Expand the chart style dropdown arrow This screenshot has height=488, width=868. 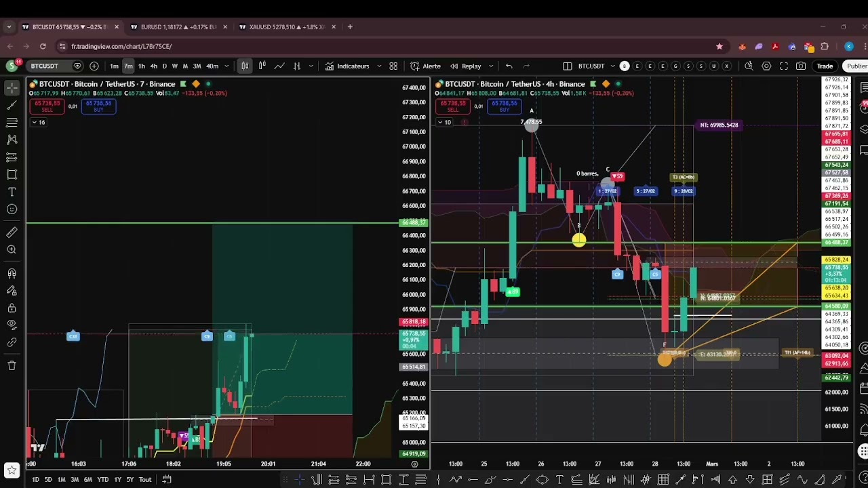point(311,66)
